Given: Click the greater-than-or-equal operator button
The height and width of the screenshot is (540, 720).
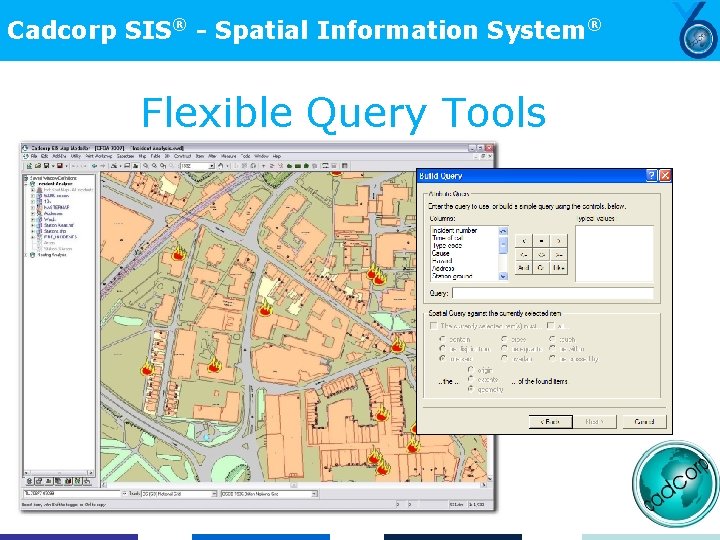Looking at the screenshot, I should pos(559,254).
